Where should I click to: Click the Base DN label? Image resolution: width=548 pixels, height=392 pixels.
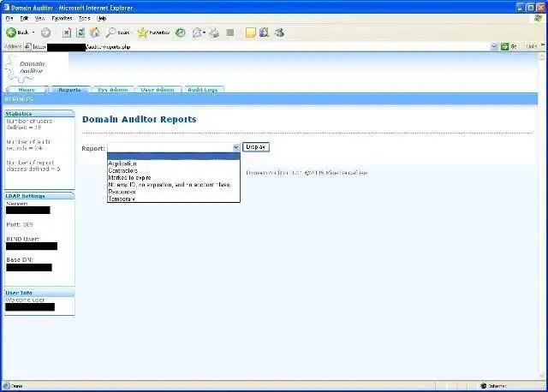20,260
